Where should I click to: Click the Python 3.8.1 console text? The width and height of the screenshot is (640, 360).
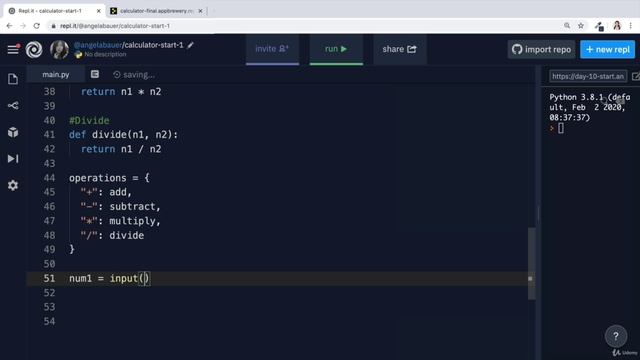(x=589, y=107)
